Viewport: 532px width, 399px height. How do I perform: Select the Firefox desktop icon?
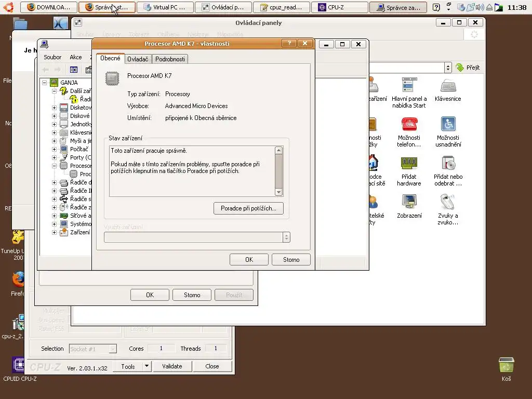pos(18,284)
